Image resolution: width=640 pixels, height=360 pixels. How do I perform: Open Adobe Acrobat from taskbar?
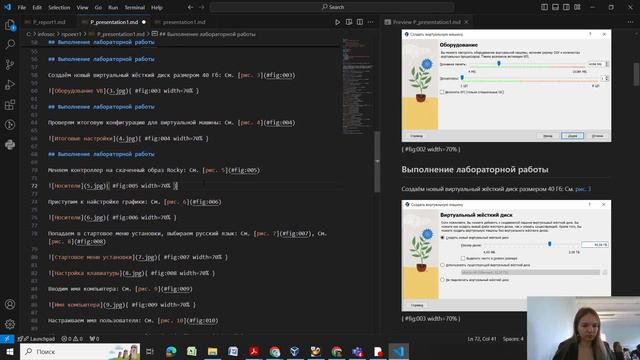(x=254, y=351)
